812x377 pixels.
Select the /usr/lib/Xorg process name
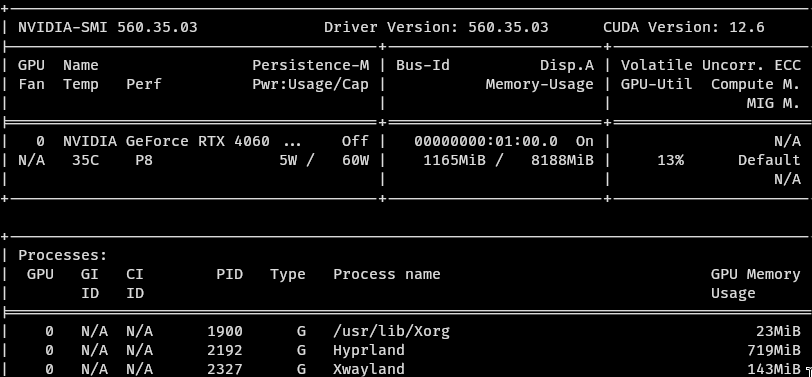coord(392,331)
